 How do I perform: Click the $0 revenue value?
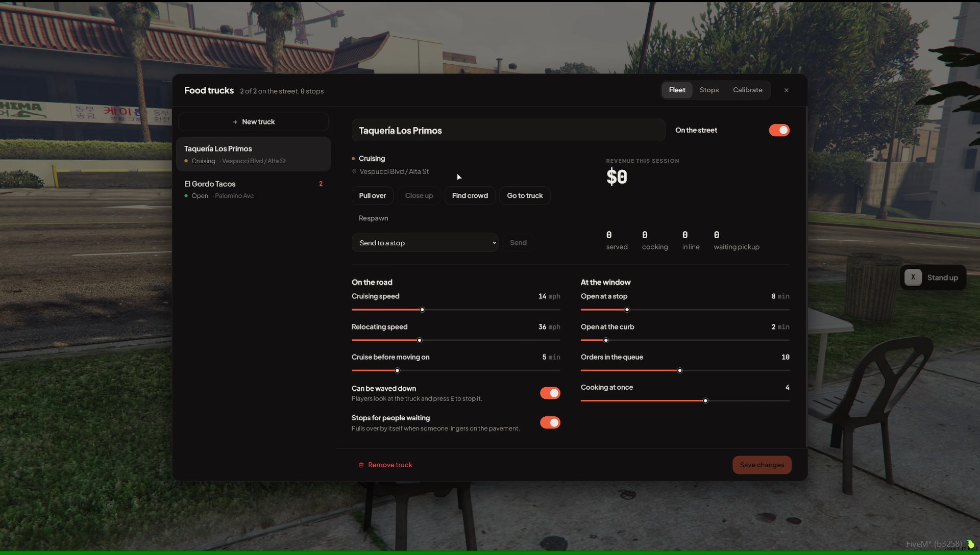(617, 177)
